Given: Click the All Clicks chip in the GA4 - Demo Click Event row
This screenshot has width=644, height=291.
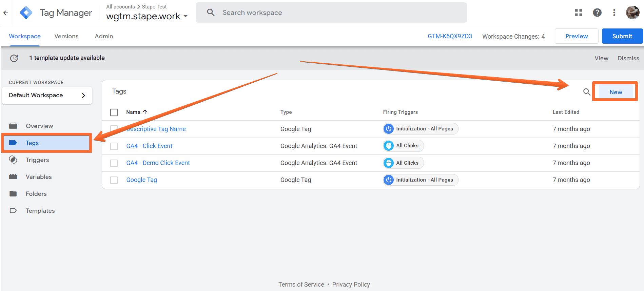Looking at the screenshot, I should click(403, 163).
